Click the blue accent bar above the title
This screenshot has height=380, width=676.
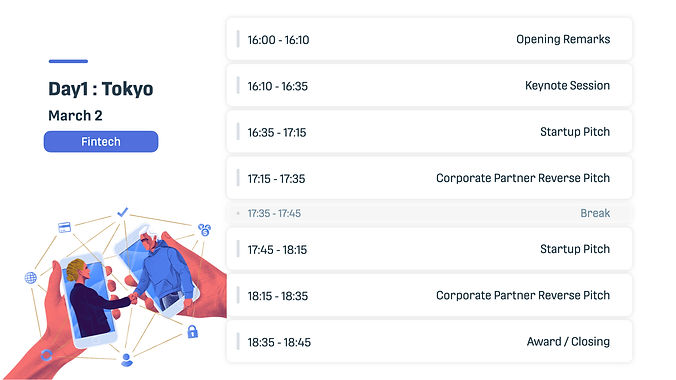pyautogui.click(x=68, y=61)
